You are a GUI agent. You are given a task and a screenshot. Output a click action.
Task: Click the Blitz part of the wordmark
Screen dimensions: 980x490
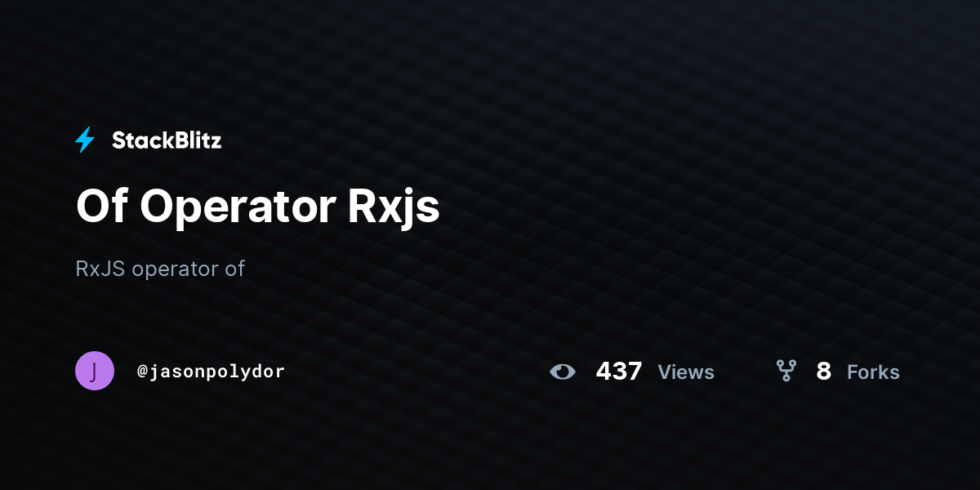click(197, 140)
